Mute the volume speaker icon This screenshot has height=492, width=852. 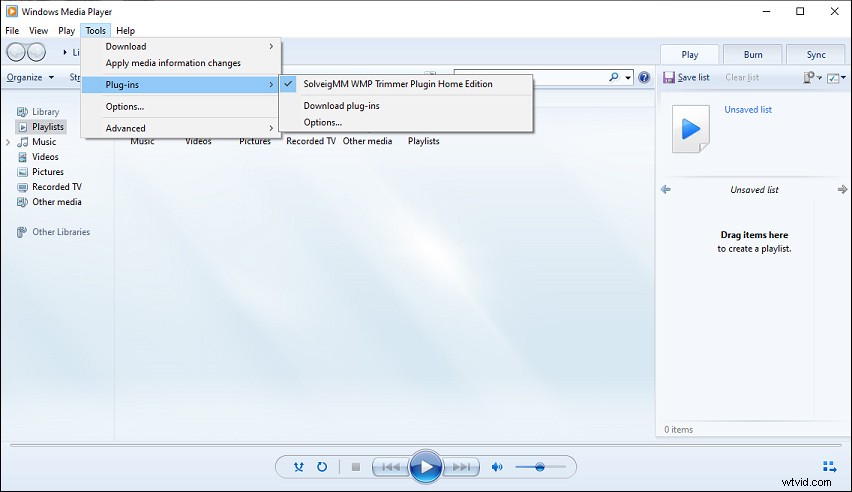click(x=497, y=466)
